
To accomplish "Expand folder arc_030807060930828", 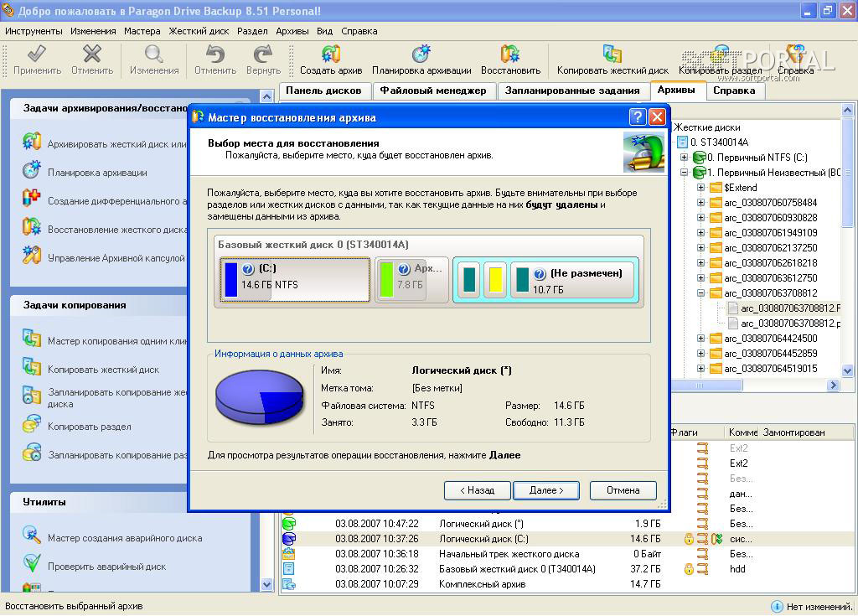I will point(701,217).
